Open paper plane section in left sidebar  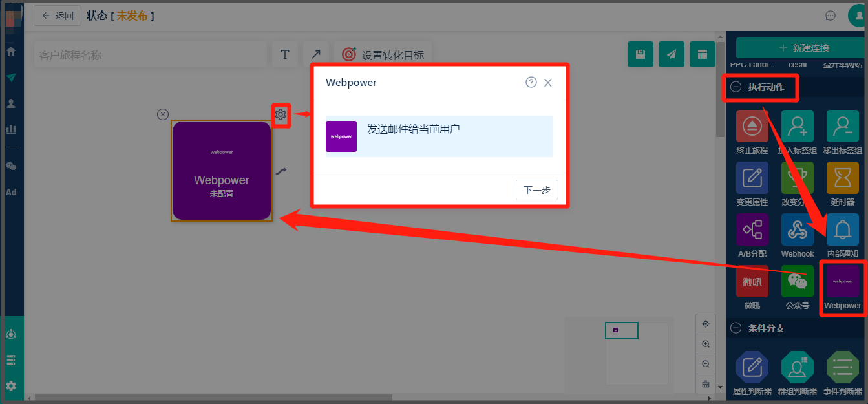11,77
